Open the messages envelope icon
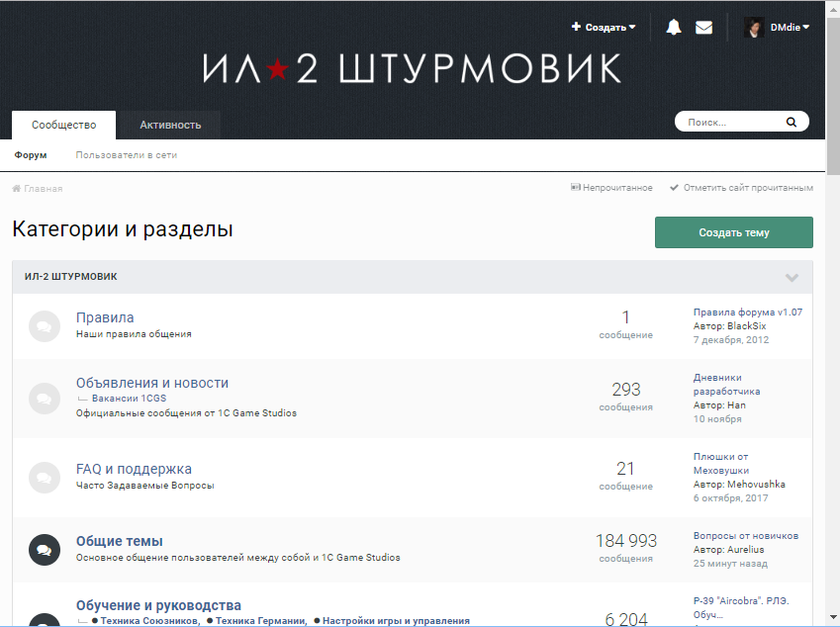The image size is (840, 627). pyautogui.click(x=703, y=28)
